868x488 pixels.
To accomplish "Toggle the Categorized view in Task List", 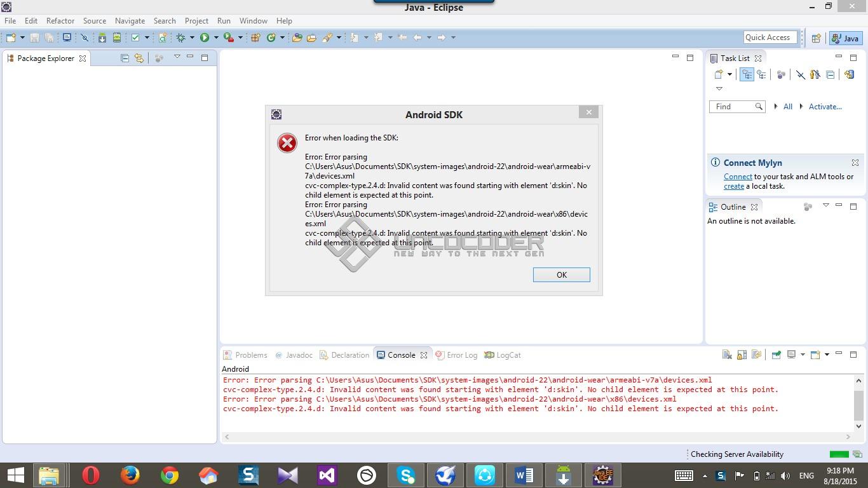I will pyautogui.click(x=747, y=74).
